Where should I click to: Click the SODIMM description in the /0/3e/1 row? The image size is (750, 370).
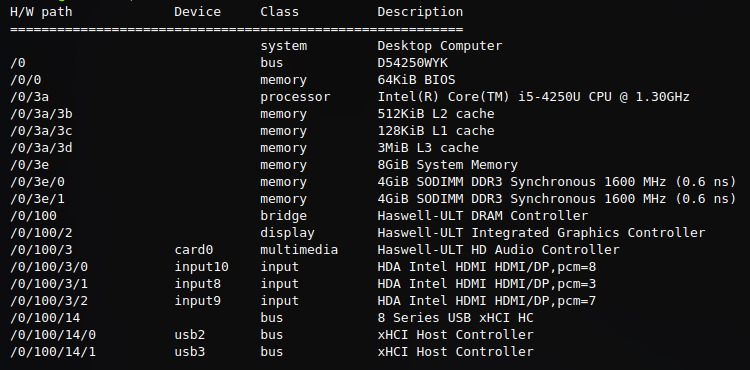click(x=557, y=199)
